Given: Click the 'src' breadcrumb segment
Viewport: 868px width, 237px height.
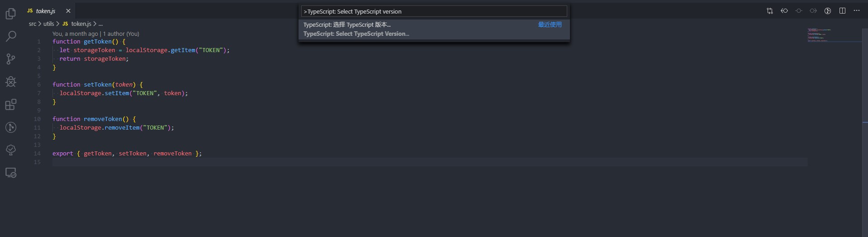Looking at the screenshot, I should click(33, 24).
